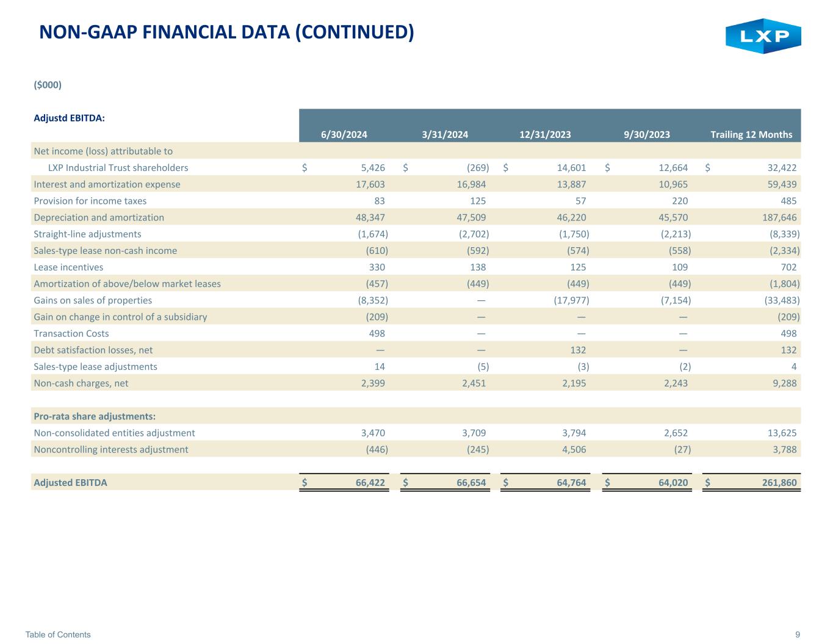Click the slide title Non-GAAP Financial Data

click(x=226, y=32)
